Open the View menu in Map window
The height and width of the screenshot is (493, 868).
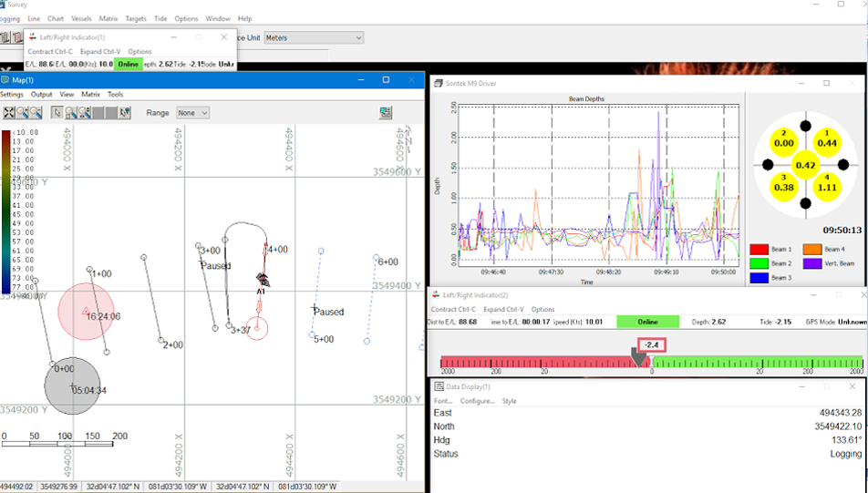pyautogui.click(x=67, y=95)
